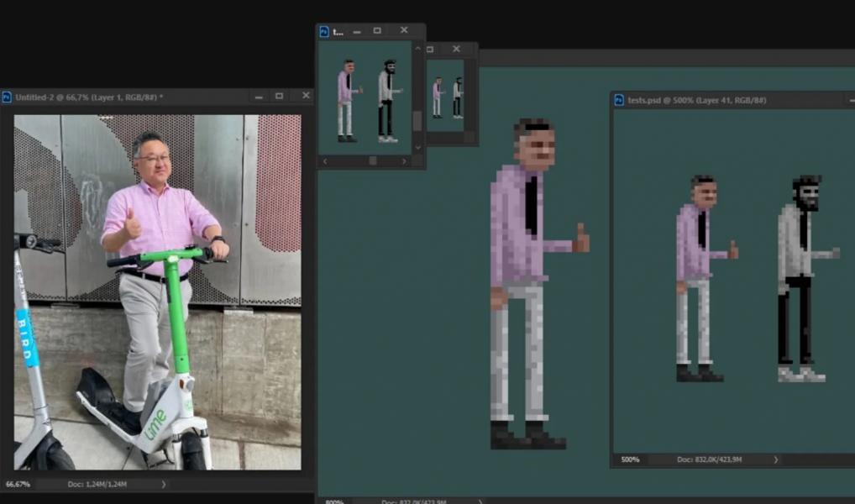Minimize the Untitled-2 document window

coord(259,97)
